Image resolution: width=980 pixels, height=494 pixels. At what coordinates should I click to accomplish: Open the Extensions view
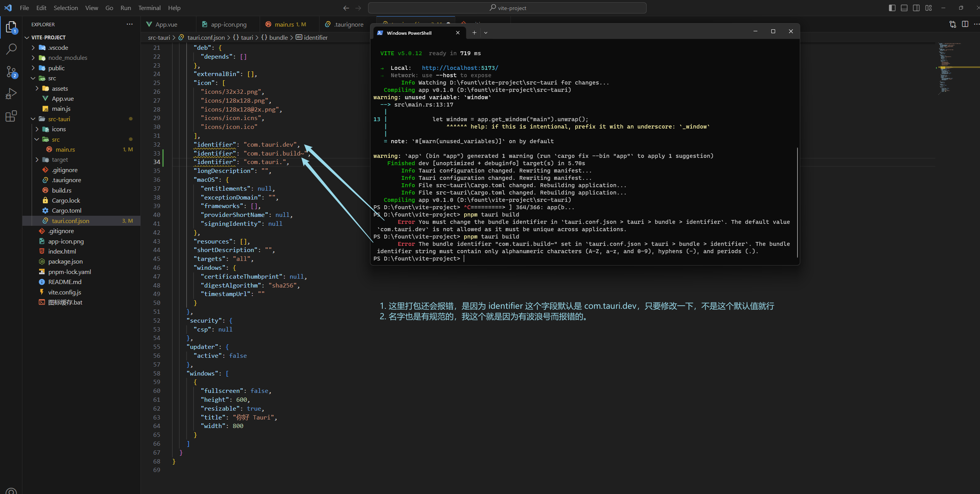(11, 116)
